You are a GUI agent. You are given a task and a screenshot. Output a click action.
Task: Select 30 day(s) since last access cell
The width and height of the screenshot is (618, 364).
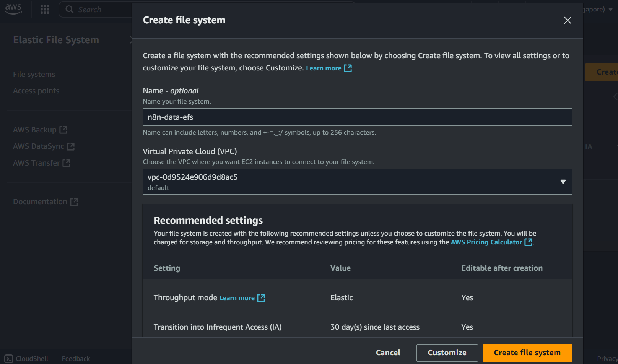pos(375,327)
